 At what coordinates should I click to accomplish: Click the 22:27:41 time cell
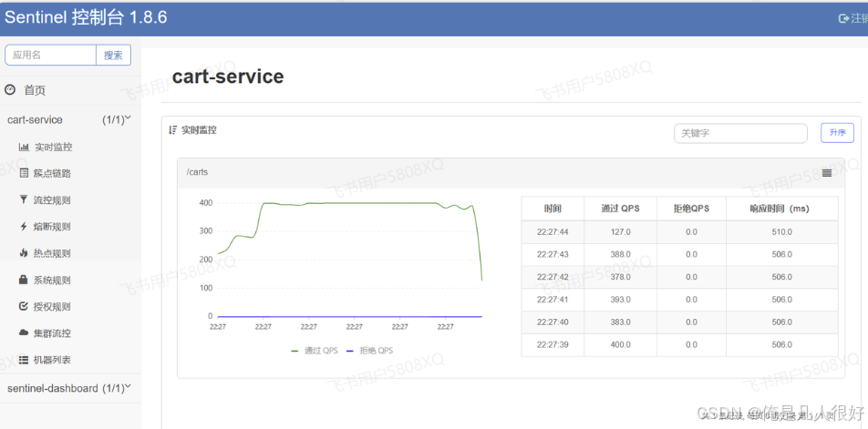tap(553, 300)
